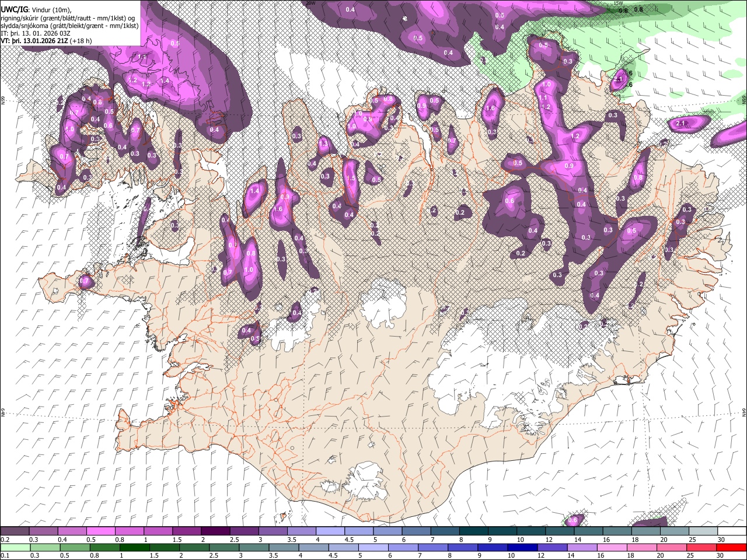Pick the bright magenta 0.5 snow swatch
This screenshot has height=560, width=747.
click(100, 531)
